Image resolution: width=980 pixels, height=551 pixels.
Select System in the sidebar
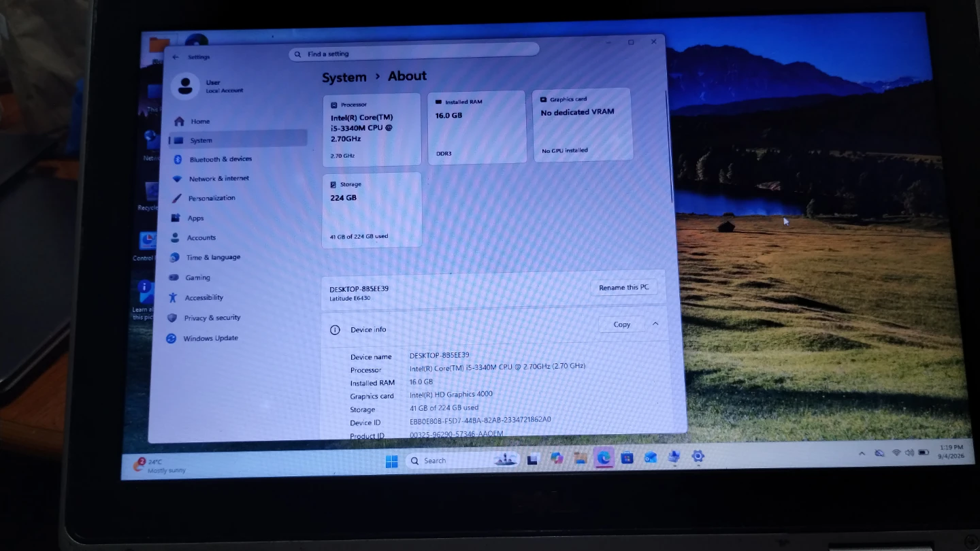pyautogui.click(x=238, y=140)
